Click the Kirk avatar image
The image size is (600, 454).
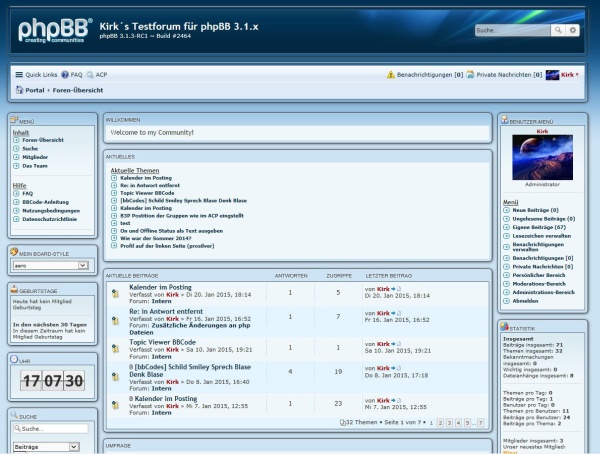click(542, 156)
